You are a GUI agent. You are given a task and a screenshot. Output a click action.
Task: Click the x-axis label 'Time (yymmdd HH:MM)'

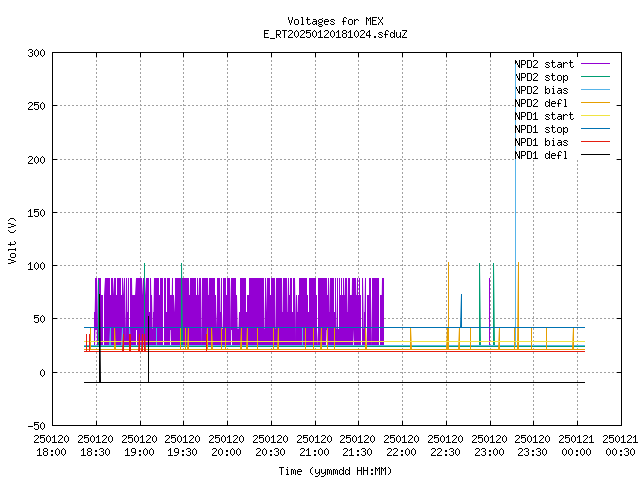click(335, 471)
